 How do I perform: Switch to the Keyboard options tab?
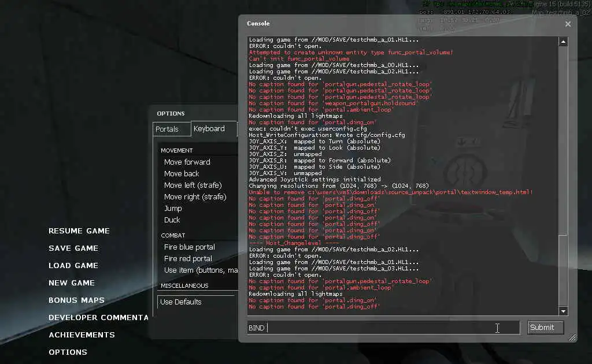214,129
